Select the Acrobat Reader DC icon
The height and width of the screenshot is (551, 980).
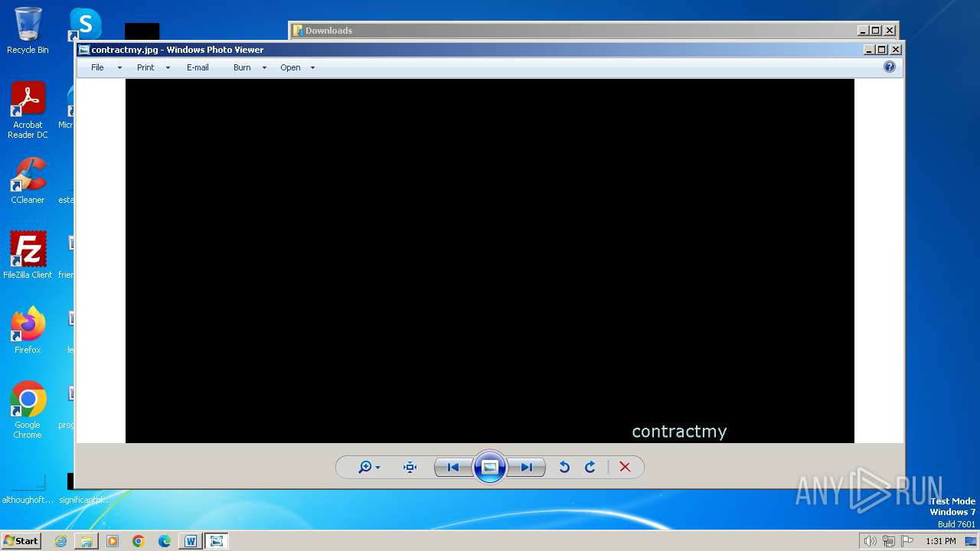28,110
